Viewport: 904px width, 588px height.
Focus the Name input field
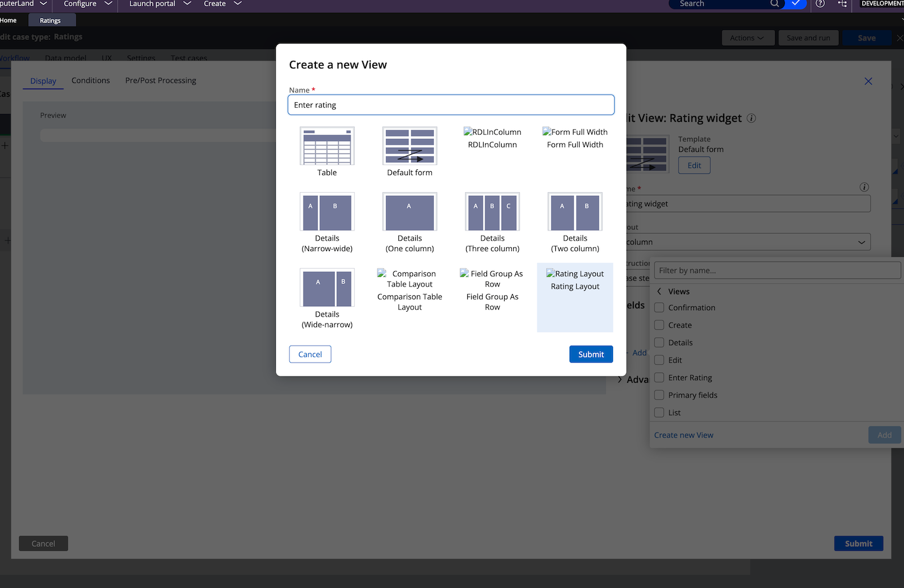click(x=451, y=105)
